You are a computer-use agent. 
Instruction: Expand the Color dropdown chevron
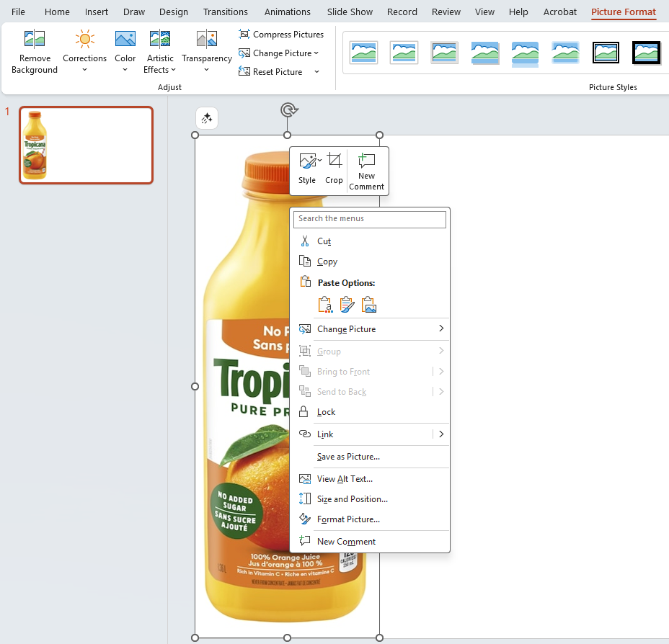pyautogui.click(x=125, y=70)
